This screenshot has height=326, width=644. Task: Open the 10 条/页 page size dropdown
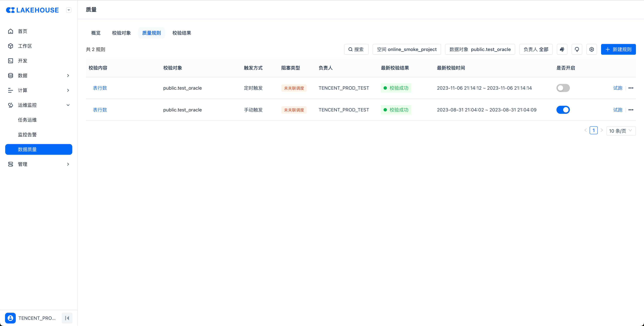[621, 131]
